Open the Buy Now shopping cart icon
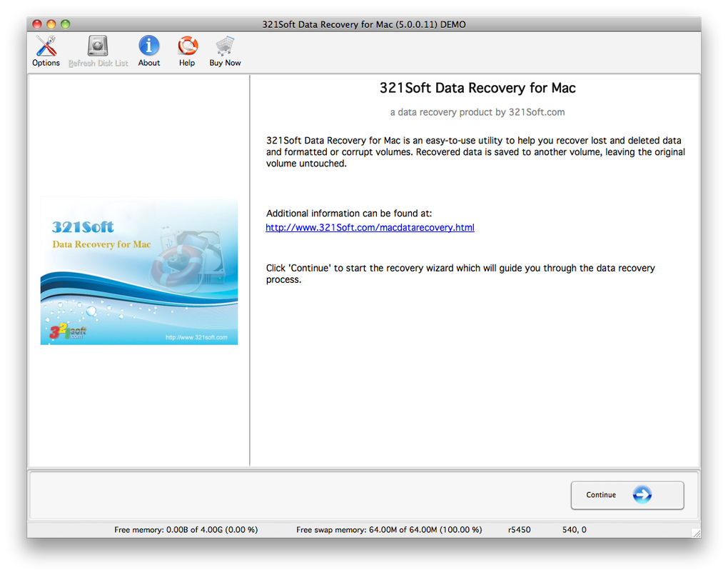 tap(224, 44)
